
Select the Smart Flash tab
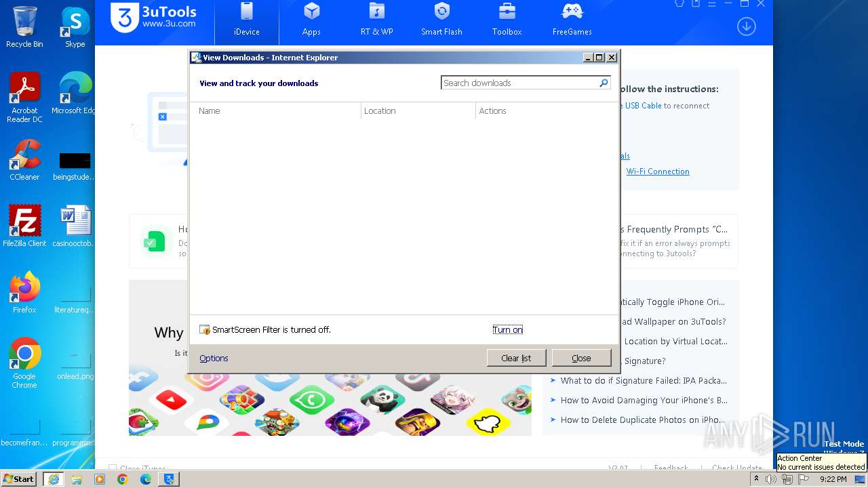click(441, 20)
